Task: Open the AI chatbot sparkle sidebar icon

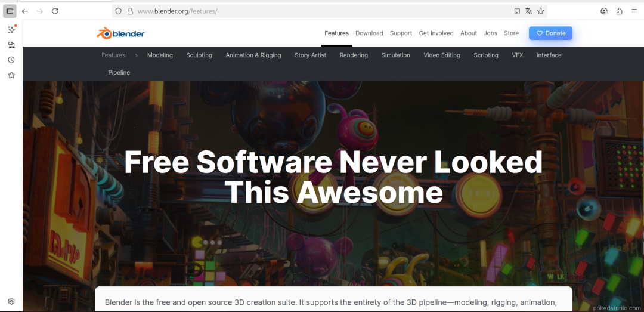Action: coord(11,30)
